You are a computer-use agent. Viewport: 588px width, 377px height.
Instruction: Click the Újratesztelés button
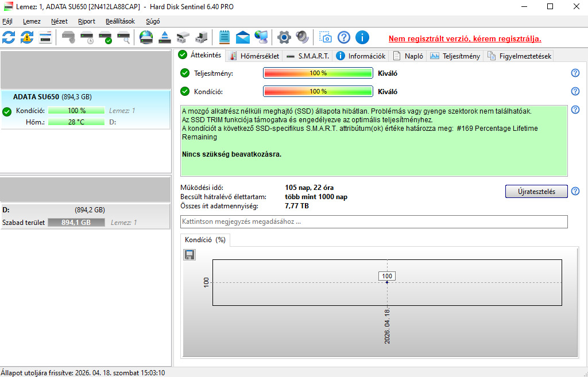pos(536,192)
